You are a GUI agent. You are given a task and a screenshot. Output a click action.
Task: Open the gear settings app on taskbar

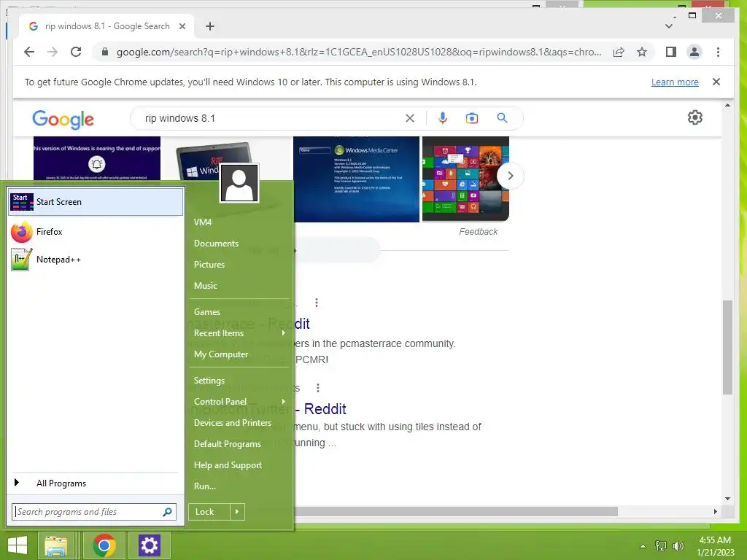click(x=149, y=545)
